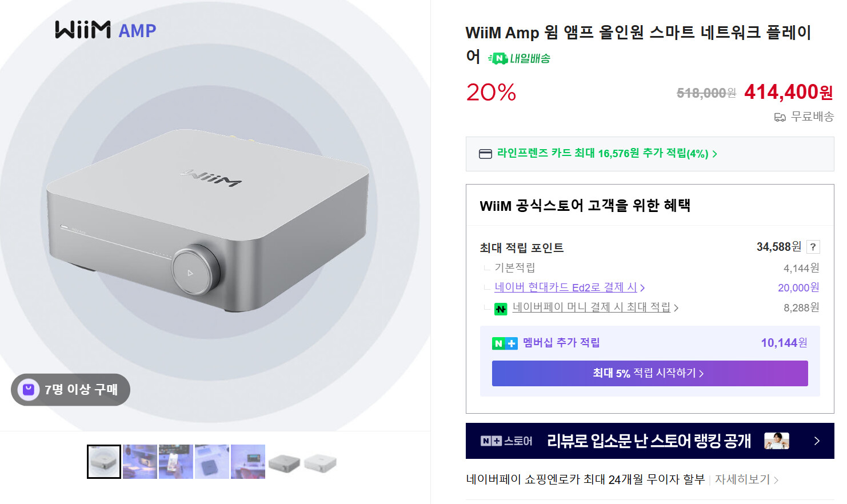Click the green Naver Pay N icon
This screenshot has width=847, height=504.
tap(501, 309)
